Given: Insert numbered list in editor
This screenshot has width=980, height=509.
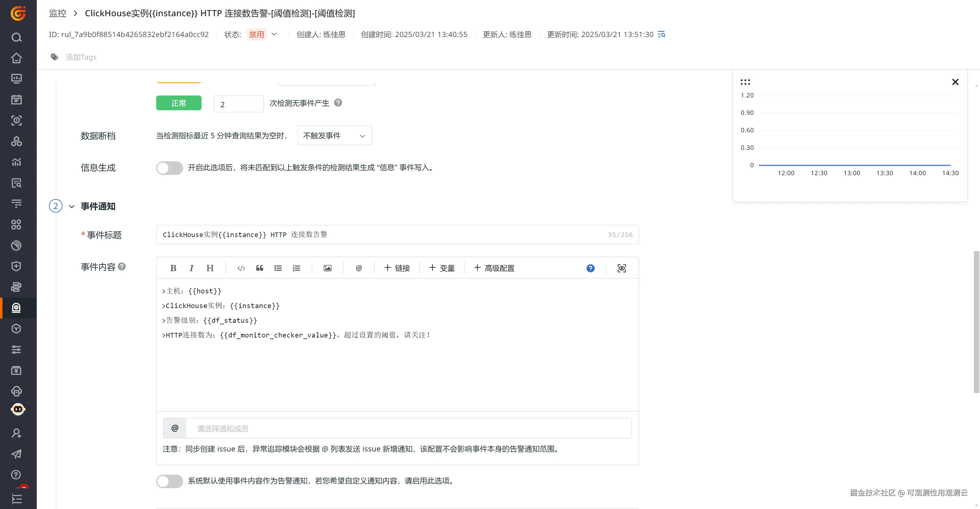Looking at the screenshot, I should (297, 268).
